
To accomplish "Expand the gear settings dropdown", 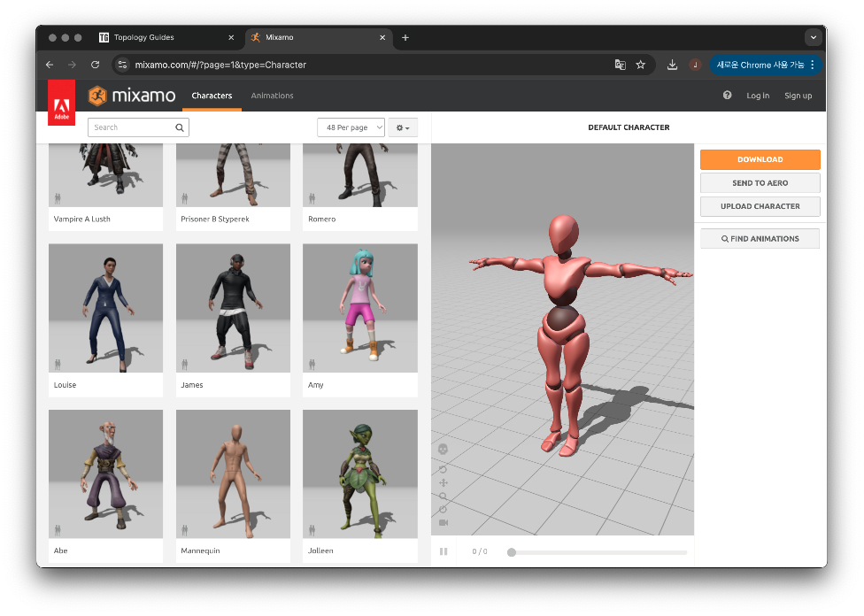I will point(403,127).
